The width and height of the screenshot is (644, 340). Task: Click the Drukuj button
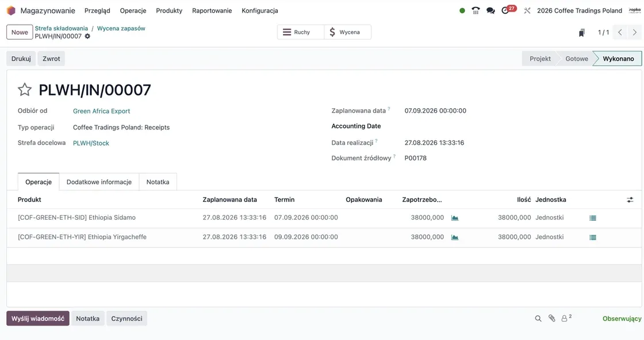21,59
